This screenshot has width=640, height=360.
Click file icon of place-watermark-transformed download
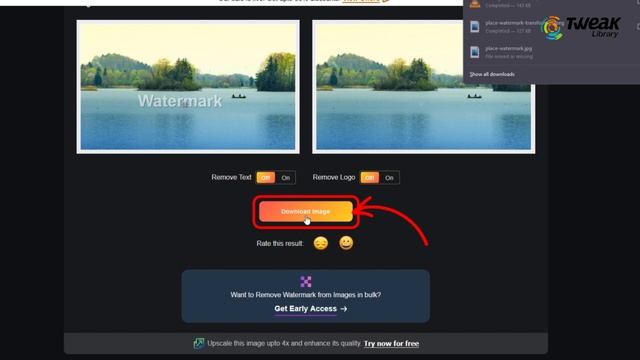(474, 27)
